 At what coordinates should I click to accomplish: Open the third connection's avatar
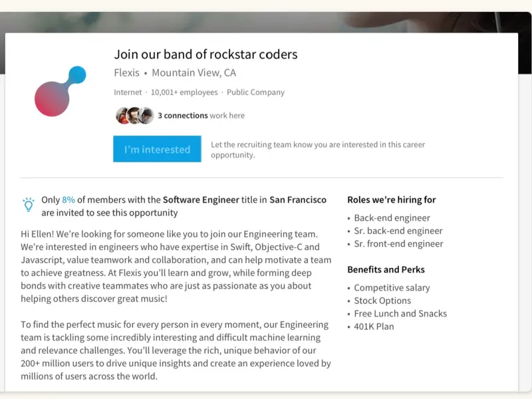pyautogui.click(x=146, y=116)
